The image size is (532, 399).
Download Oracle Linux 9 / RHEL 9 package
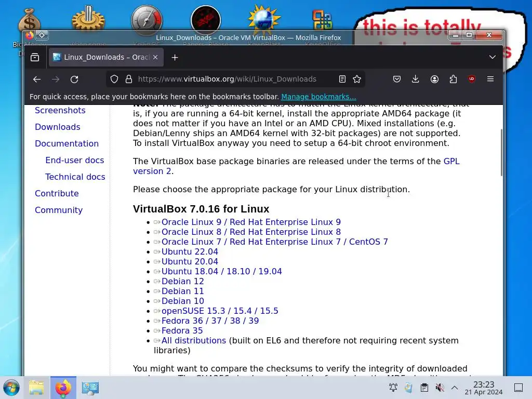[251, 222]
